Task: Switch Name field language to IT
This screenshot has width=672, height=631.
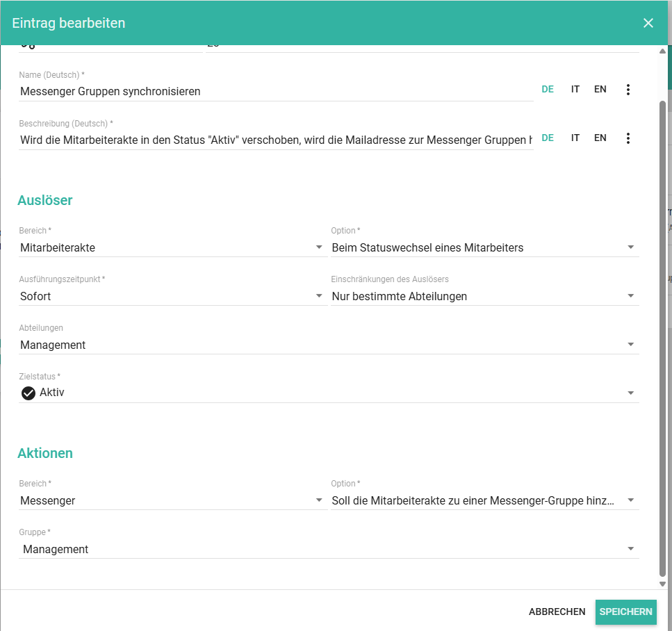Action: [575, 90]
